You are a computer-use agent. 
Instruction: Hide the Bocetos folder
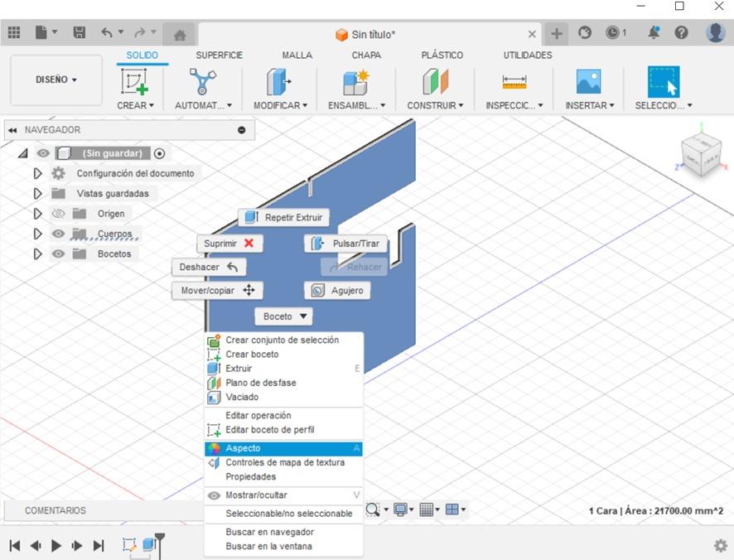58,253
